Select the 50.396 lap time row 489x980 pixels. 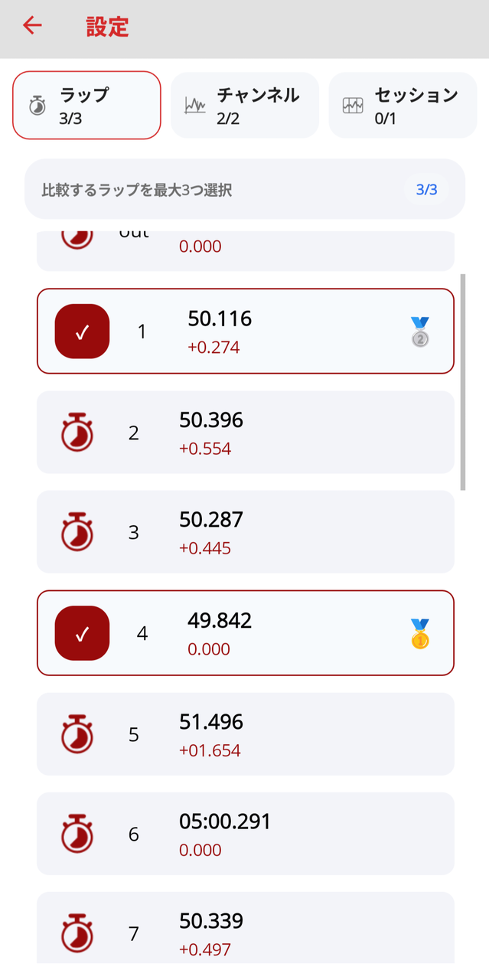(246, 433)
